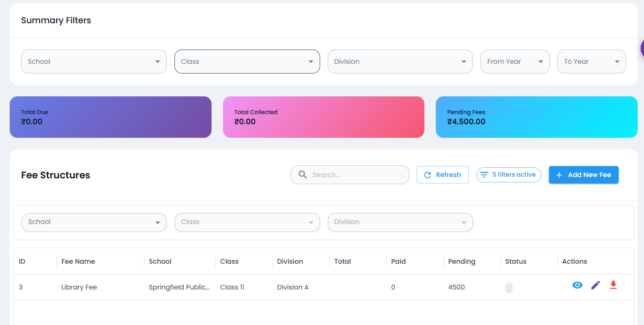Click the Refresh button
The height and width of the screenshot is (325, 644).
coord(443,175)
